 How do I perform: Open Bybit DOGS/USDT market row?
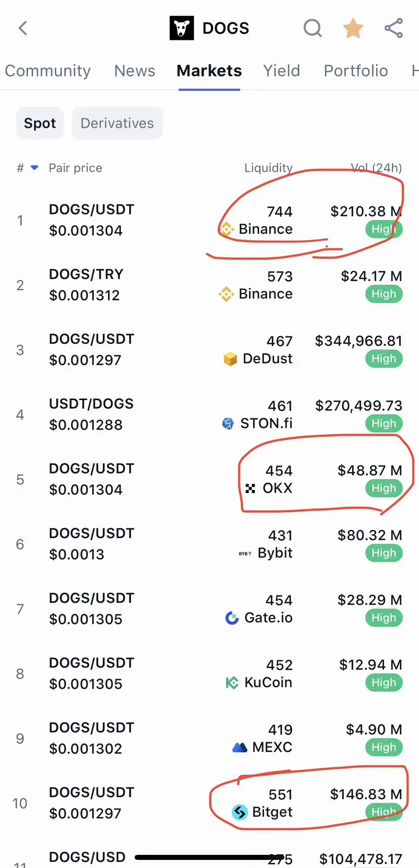click(x=209, y=544)
